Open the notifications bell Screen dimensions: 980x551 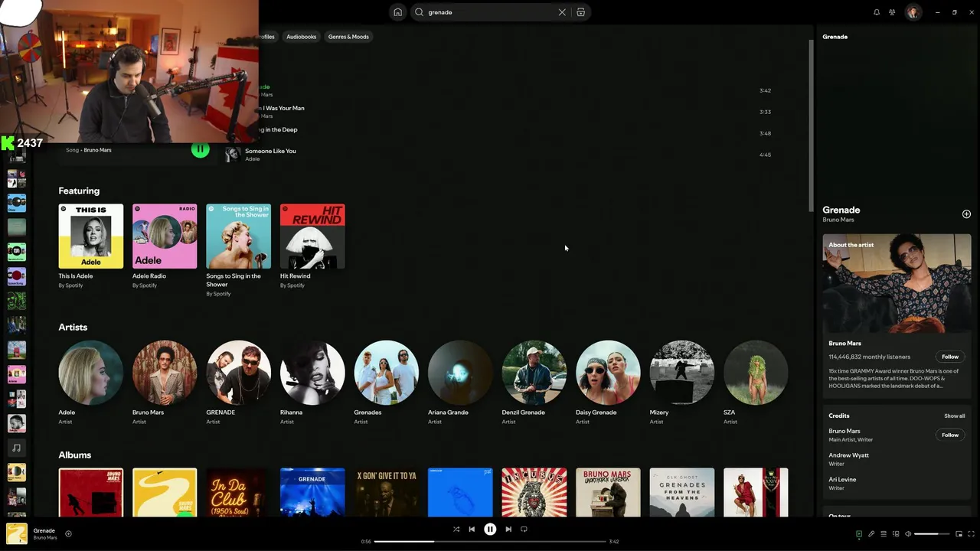877,12
